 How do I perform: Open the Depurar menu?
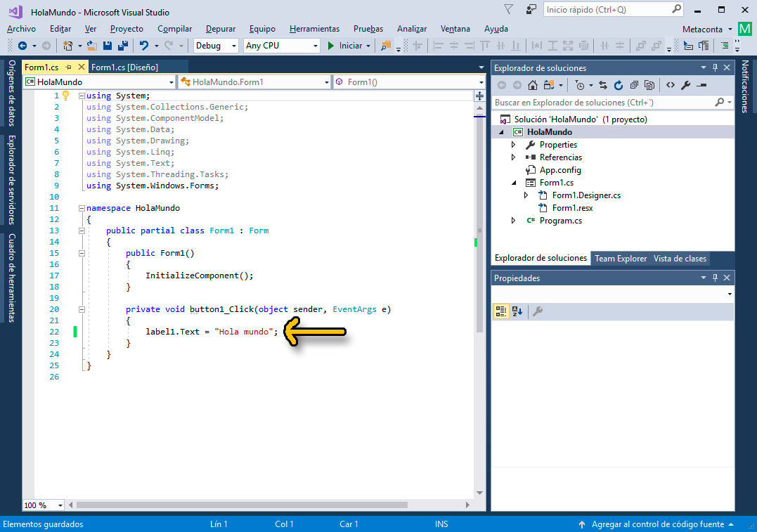(x=220, y=29)
